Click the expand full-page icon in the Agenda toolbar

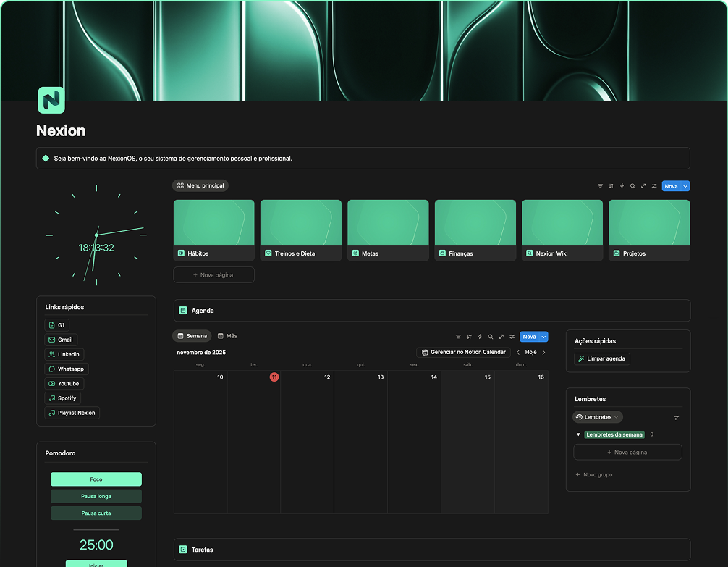(x=501, y=337)
